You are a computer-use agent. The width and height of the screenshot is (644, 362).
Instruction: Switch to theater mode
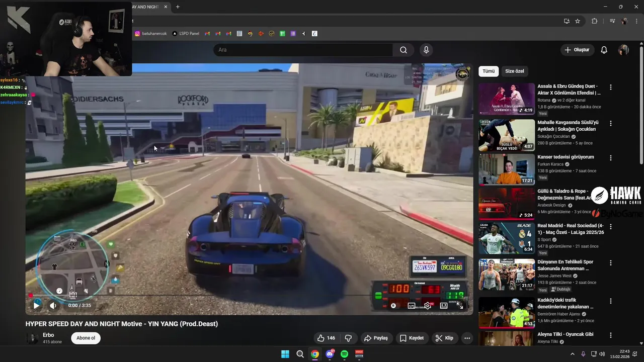pos(444,305)
